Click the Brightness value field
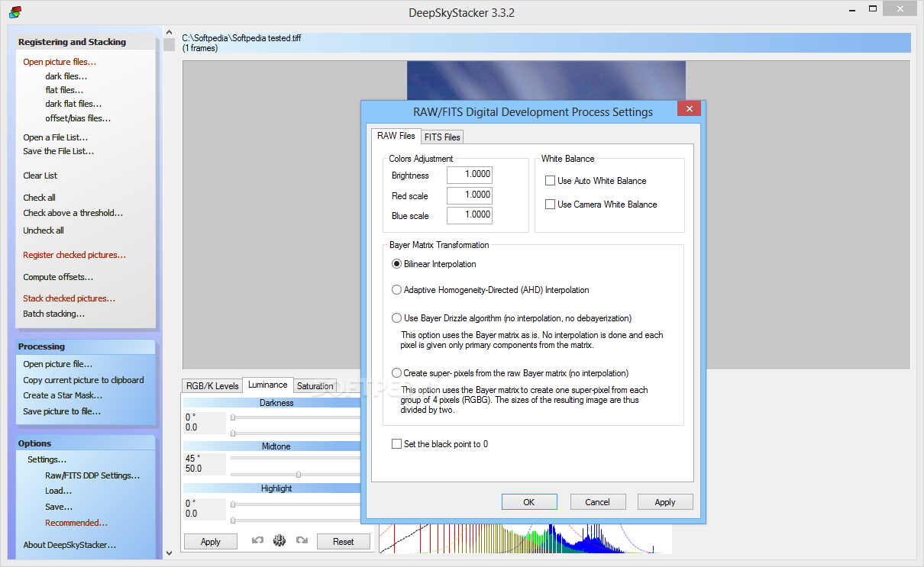Screen dimensions: 924x567 coord(470,175)
